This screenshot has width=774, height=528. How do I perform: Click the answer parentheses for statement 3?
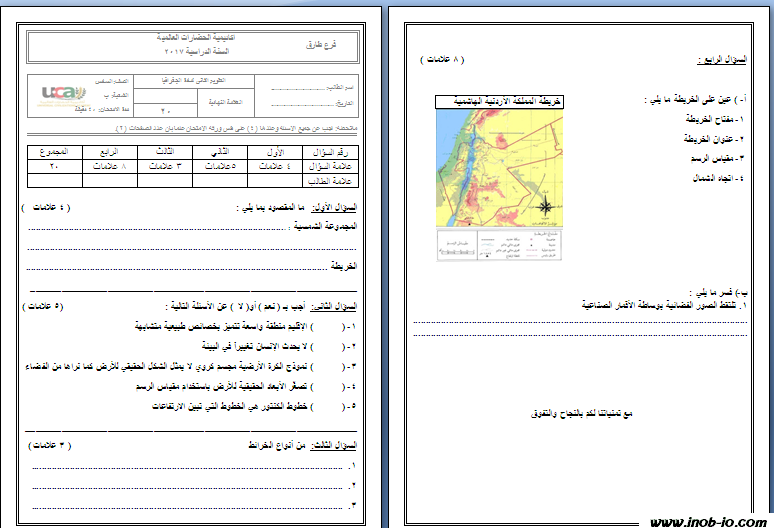(349, 366)
